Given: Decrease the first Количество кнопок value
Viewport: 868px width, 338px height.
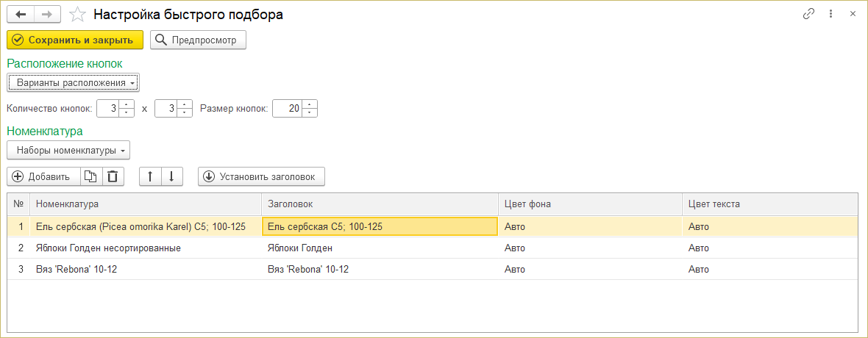Looking at the screenshot, I should click(127, 112).
